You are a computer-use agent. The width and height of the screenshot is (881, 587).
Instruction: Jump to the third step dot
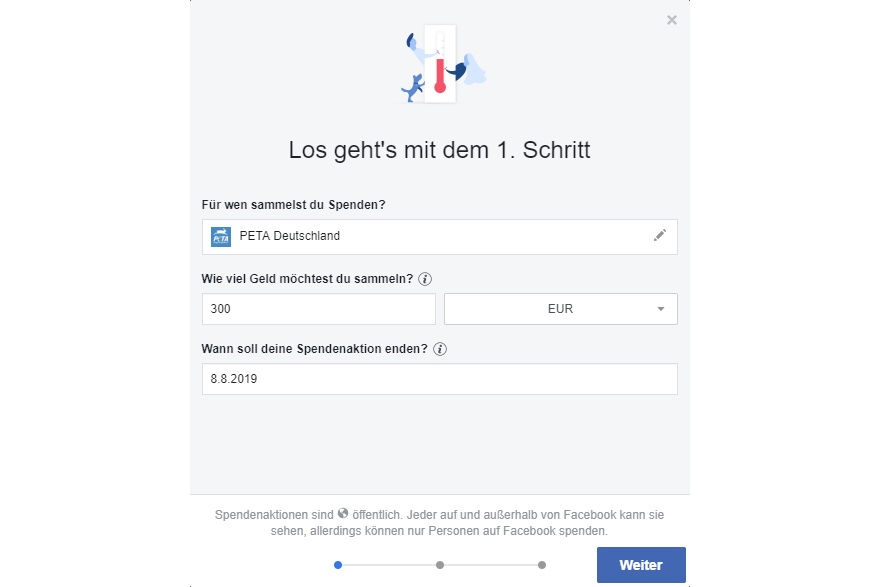pyautogui.click(x=542, y=565)
